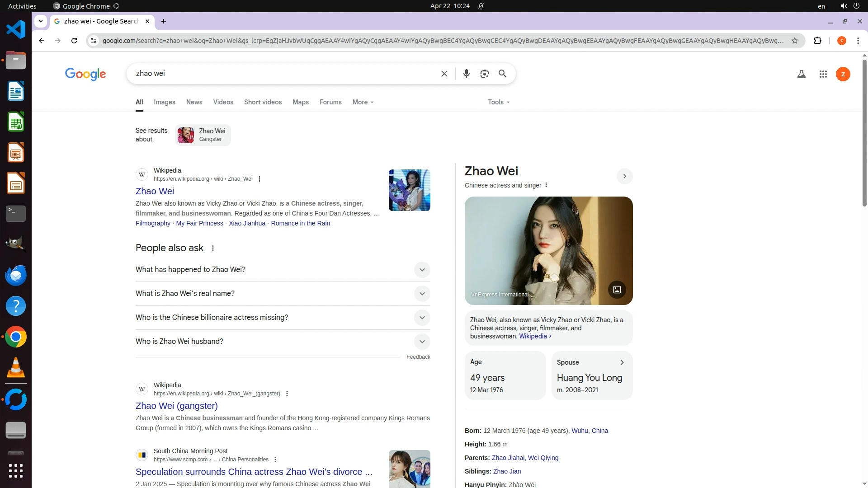Open the Tools dropdown
This screenshot has height=488, width=868.
click(x=498, y=102)
